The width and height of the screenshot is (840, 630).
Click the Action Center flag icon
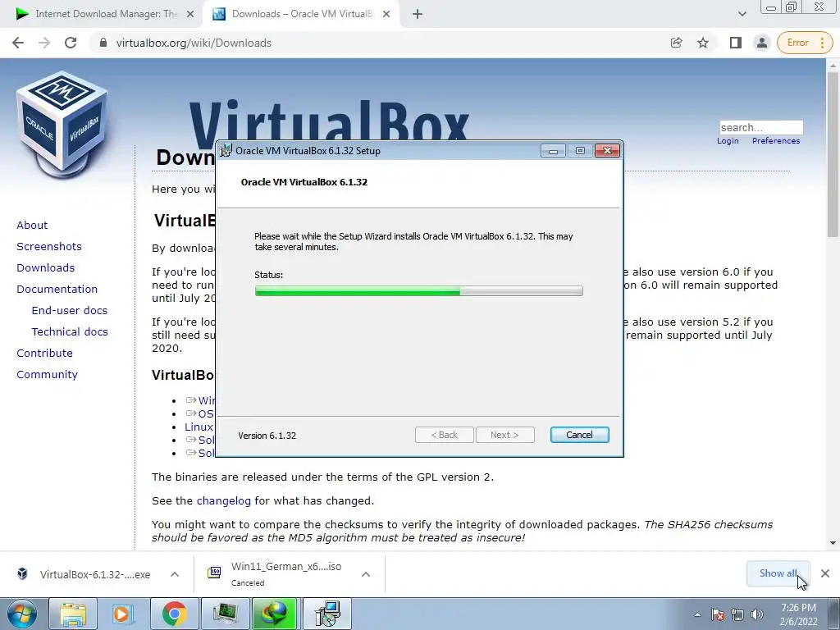718,614
